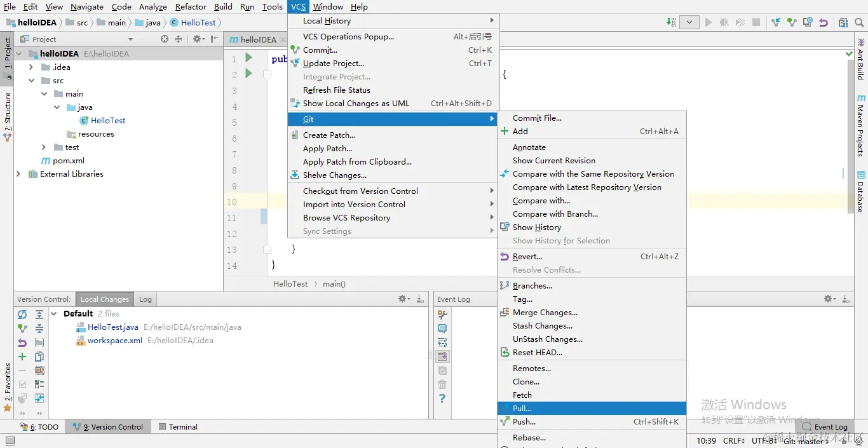Click the run gutter arrow on line 2
The height and width of the screenshot is (448, 868).
click(x=248, y=74)
